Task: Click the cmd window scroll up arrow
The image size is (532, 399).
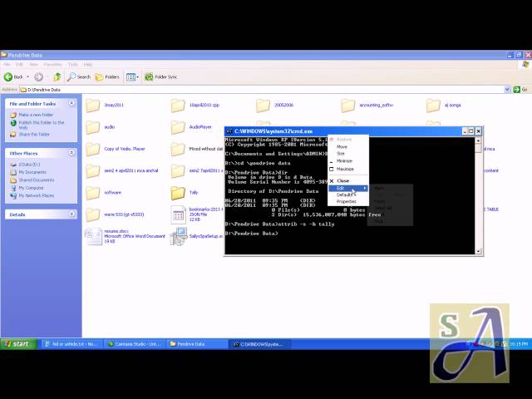Action: tap(479, 140)
